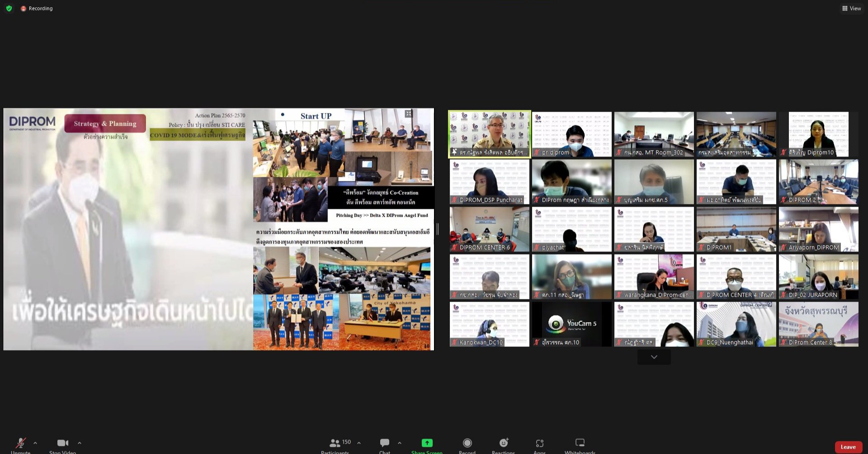Image resolution: width=868 pixels, height=454 pixels.
Task: Select the DIPROM 2 video tile
Action: 818,182
